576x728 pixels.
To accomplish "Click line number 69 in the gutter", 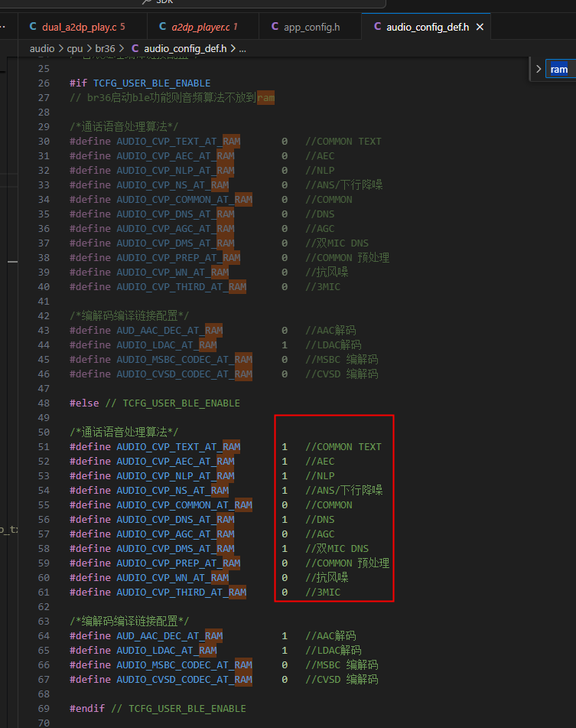I will point(44,709).
